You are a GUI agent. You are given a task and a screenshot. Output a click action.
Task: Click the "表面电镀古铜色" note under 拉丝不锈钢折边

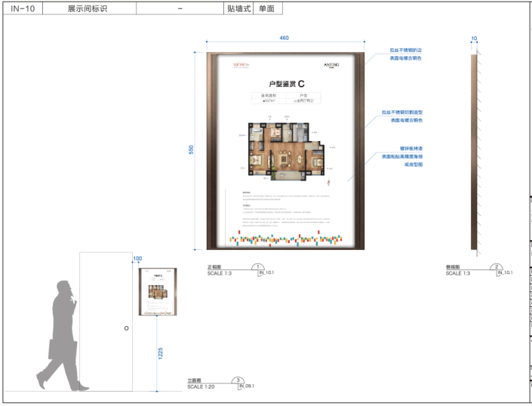tap(406, 58)
